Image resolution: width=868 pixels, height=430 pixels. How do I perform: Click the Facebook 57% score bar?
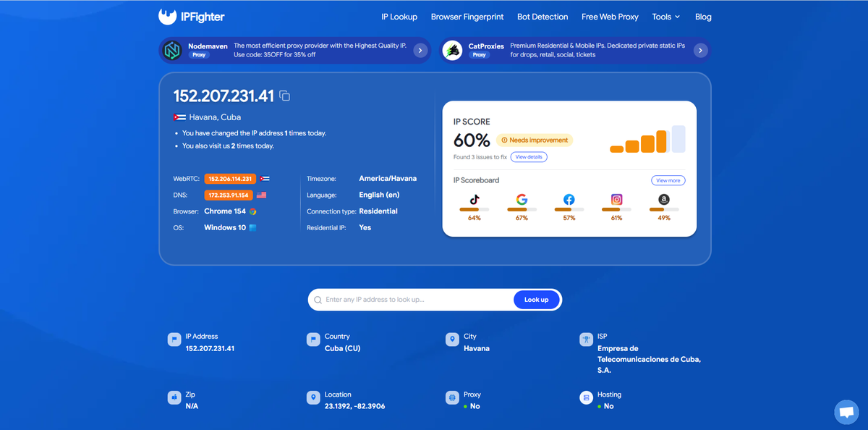[569, 210]
